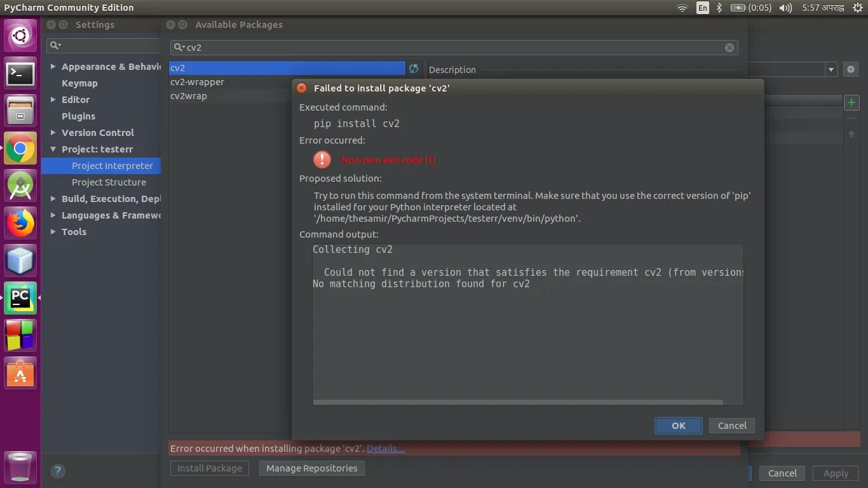Click search magnifier in Settings
Screen dimensions: 868x488
tap(55, 45)
